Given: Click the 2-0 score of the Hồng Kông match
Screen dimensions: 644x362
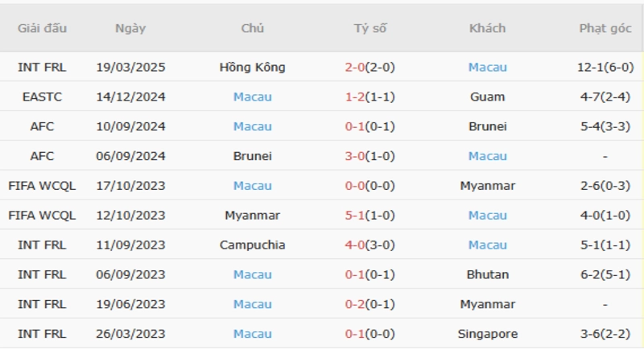Looking at the screenshot, I should pyautogui.click(x=355, y=68).
